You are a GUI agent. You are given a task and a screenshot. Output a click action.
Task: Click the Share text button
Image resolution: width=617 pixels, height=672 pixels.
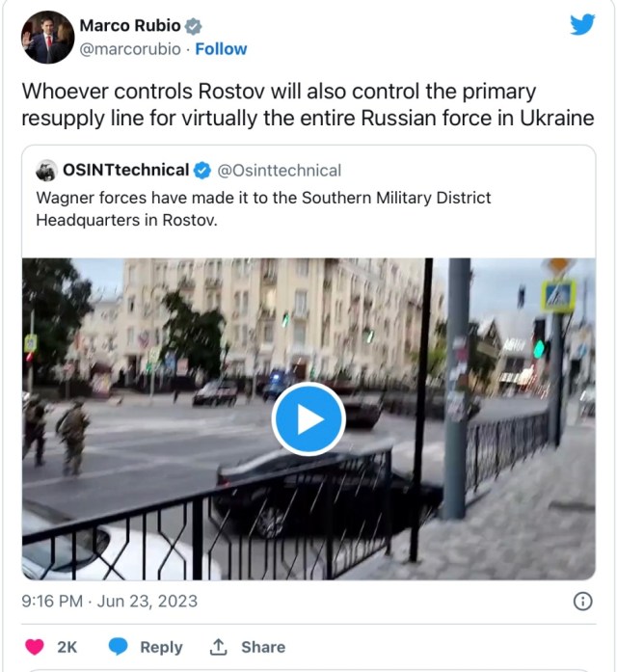pos(263,647)
